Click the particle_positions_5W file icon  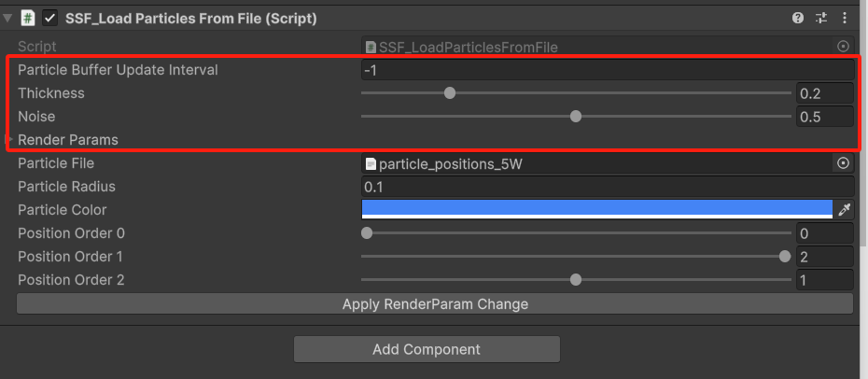coord(371,163)
